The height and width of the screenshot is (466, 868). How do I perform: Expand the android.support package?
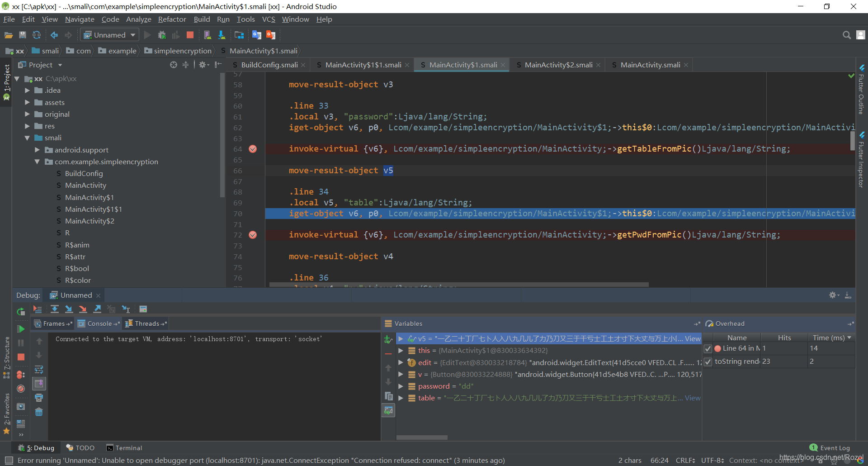[x=37, y=150]
